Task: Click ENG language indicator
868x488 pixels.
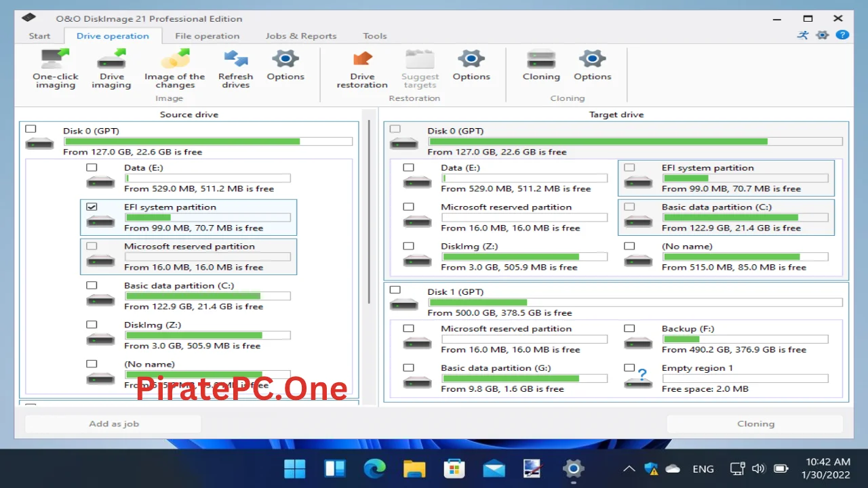Action: tap(703, 468)
